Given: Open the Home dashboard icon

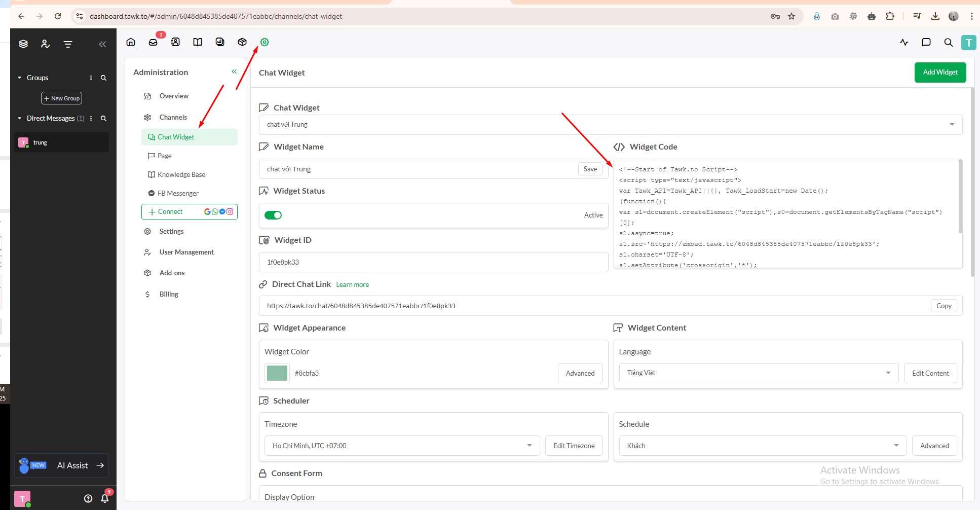Looking at the screenshot, I should coord(131,42).
